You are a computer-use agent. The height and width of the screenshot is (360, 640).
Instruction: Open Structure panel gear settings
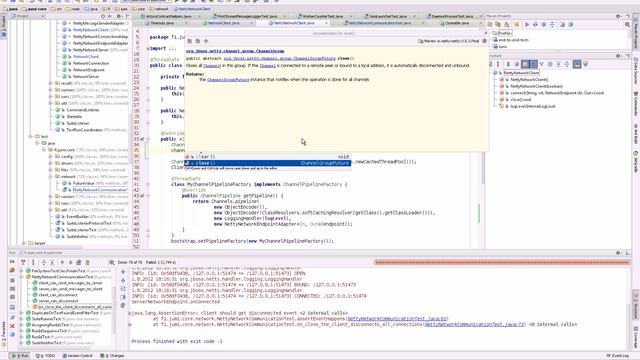click(619, 56)
